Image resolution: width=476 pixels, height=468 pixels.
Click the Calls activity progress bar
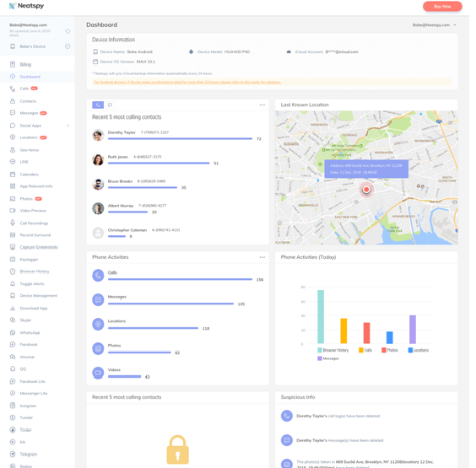[x=180, y=279]
